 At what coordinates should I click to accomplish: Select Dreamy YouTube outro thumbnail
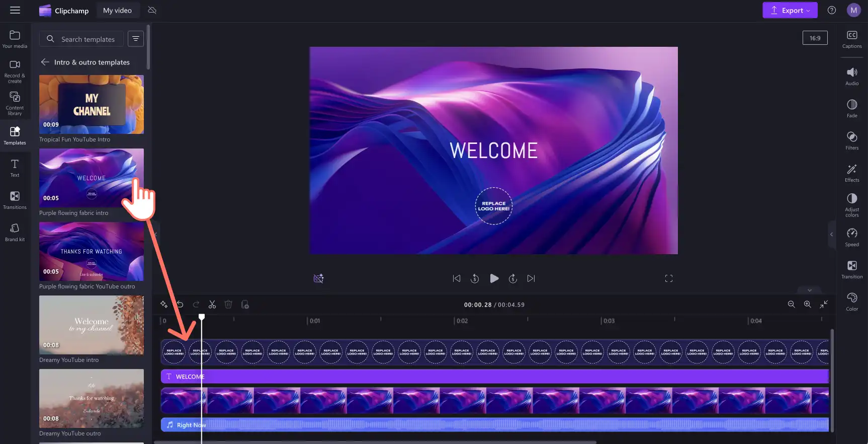point(92,398)
